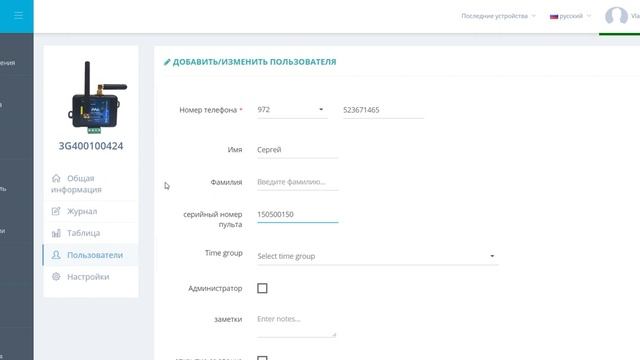Open the user avatar profile menu
640x360 pixels.
tap(616, 16)
